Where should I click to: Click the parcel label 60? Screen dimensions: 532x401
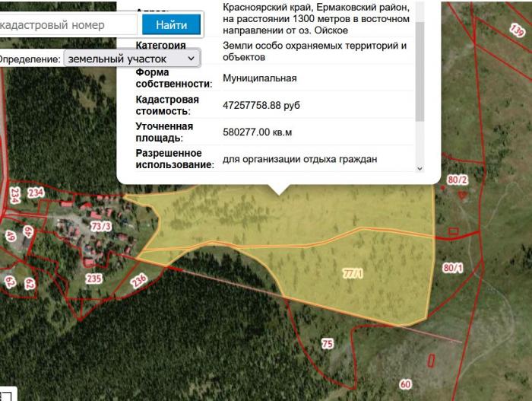pos(406,384)
